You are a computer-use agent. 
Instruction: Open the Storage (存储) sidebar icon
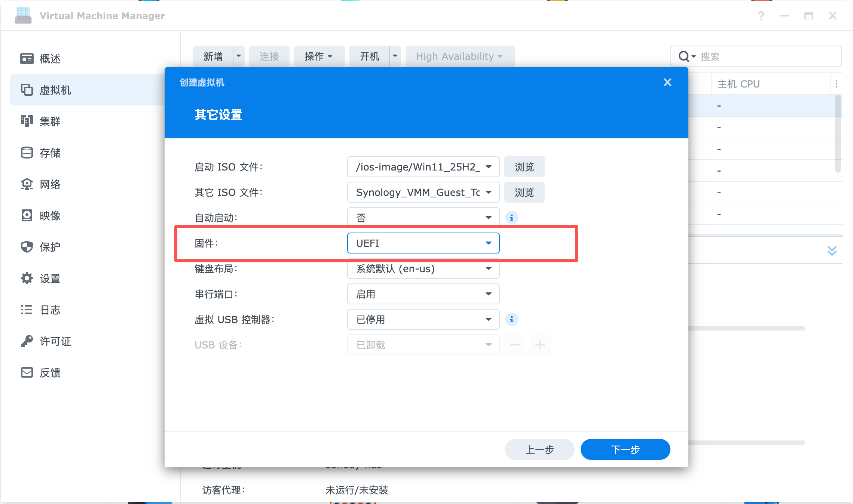click(27, 153)
